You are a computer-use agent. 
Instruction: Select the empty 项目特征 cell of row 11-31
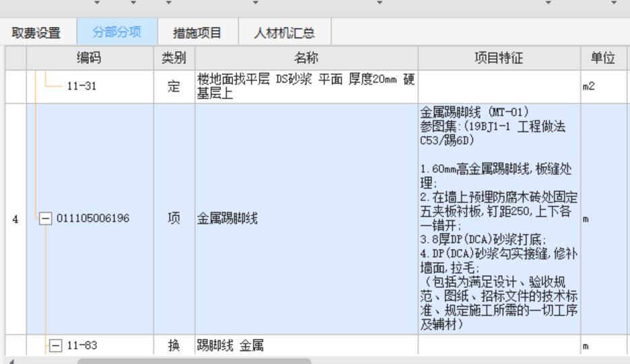[x=499, y=87]
